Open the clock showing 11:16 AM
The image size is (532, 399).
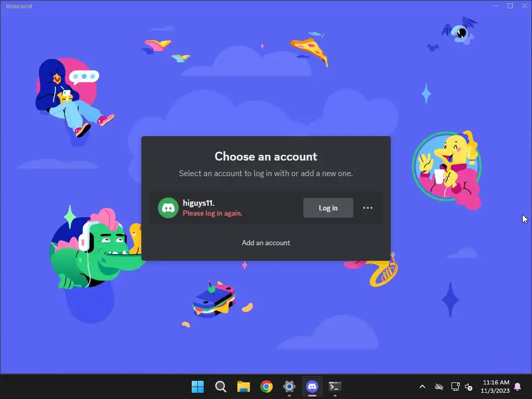495,387
